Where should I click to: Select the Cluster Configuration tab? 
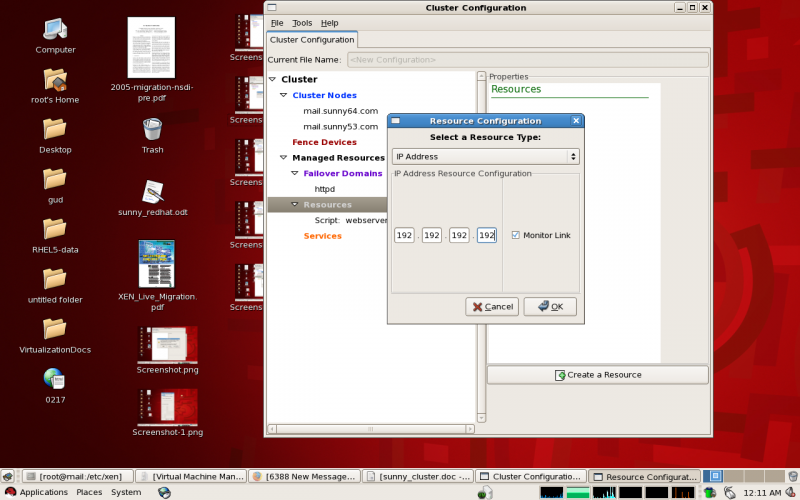pos(312,40)
